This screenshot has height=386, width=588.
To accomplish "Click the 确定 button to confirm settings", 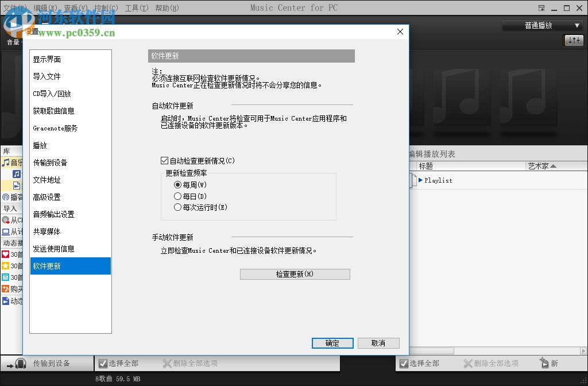I will tap(332, 343).
